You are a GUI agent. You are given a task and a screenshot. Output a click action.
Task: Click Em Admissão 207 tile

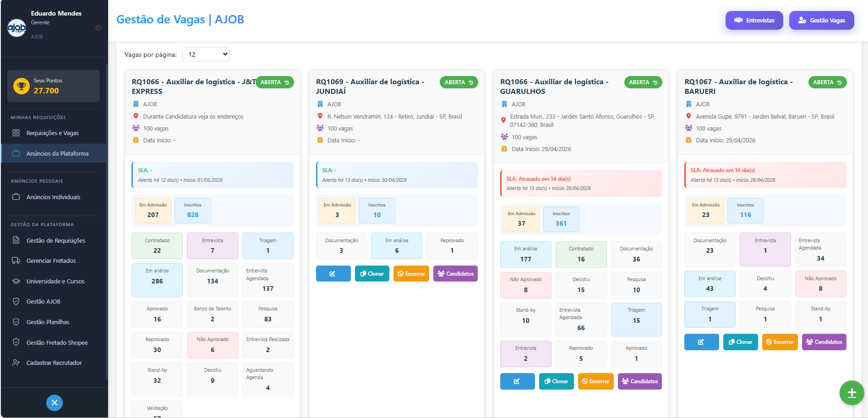153,211
